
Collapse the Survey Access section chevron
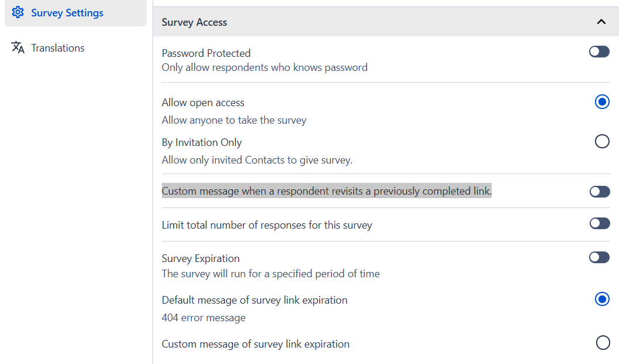601,22
